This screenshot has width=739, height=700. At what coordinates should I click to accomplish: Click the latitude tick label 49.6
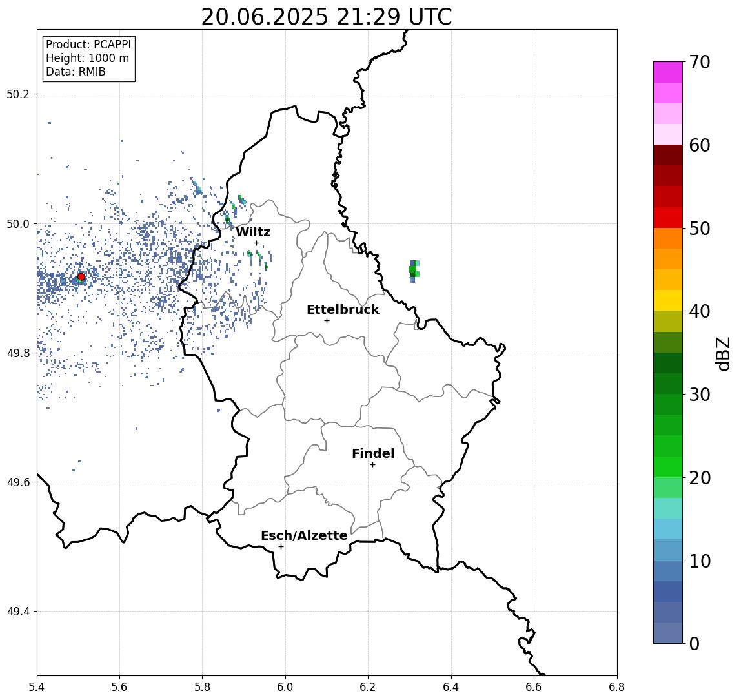pos(18,482)
